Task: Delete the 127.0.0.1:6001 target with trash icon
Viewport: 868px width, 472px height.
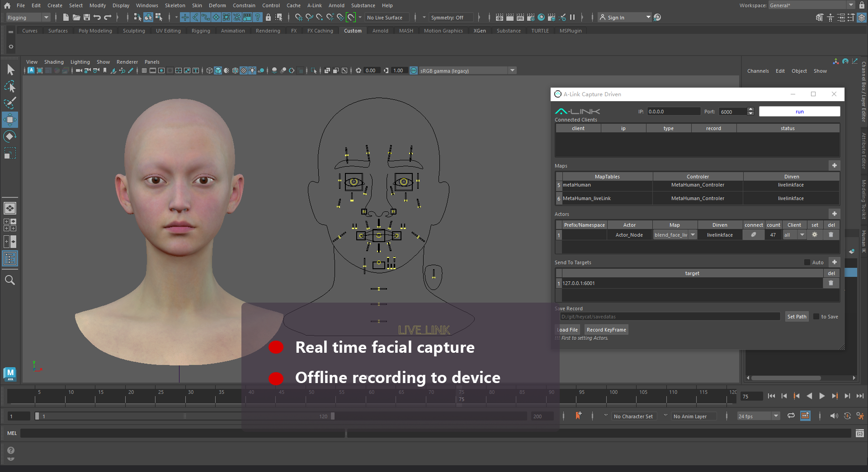Action: coord(830,283)
